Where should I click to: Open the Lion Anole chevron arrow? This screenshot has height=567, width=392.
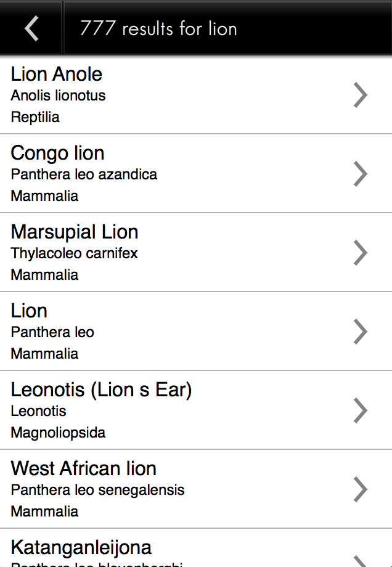pos(361,96)
